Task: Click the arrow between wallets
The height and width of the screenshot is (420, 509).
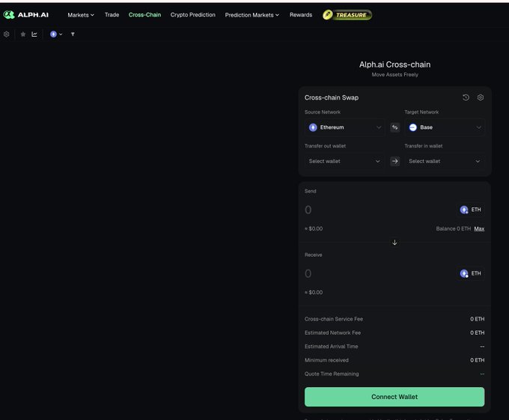Action: 394,161
